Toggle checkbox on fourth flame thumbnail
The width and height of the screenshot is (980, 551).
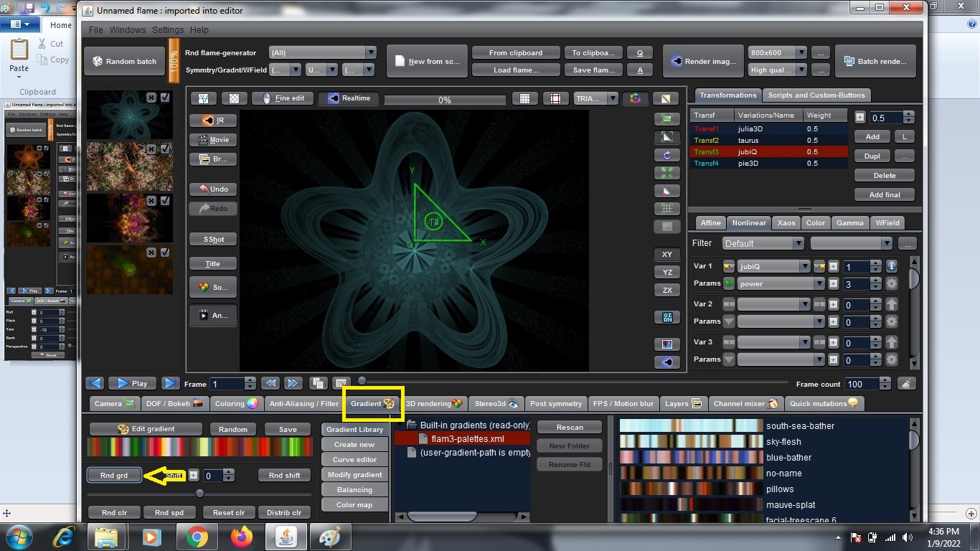[x=165, y=253]
